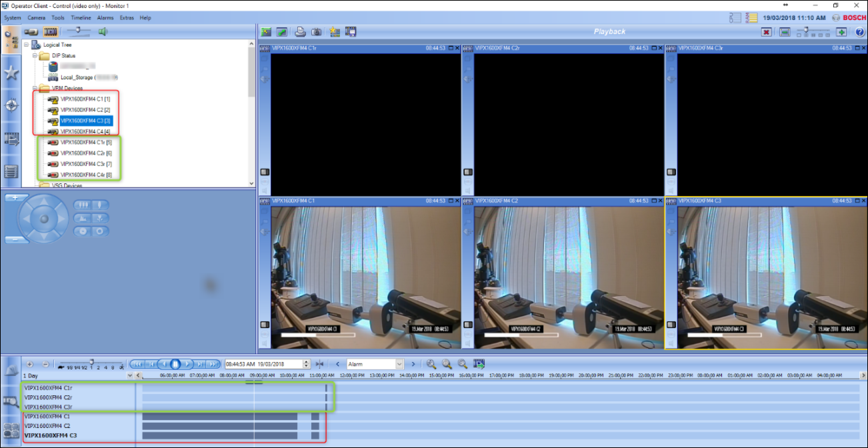Select VIPX1600XFM4 C2 [2] camera in tree
This screenshot has height=448, width=868.
pos(85,110)
